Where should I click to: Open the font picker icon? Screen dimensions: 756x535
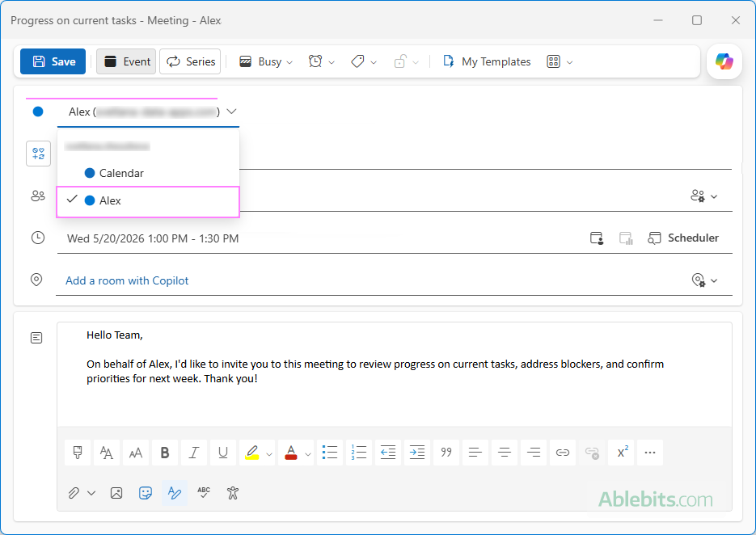pyautogui.click(x=107, y=452)
